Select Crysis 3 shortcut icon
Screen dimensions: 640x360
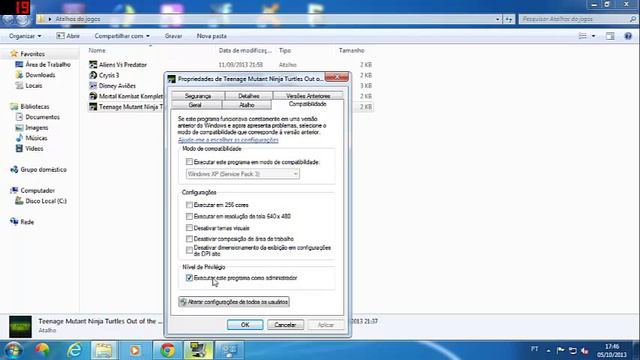93,75
